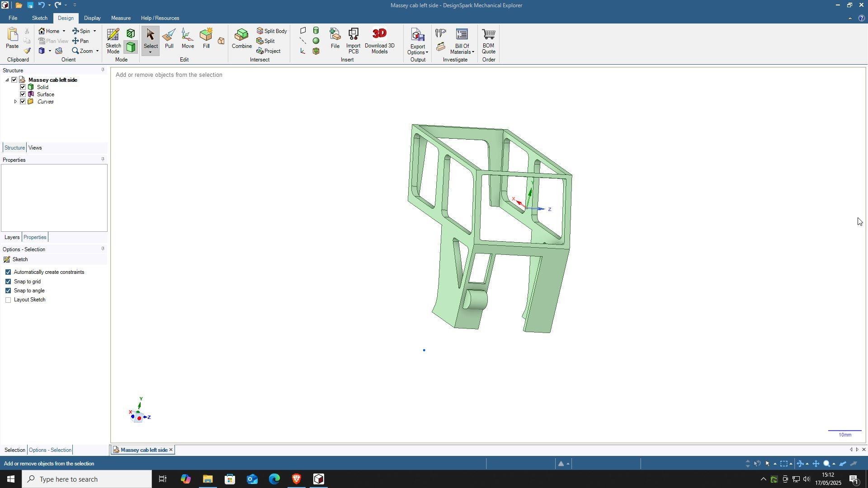Open the Combine tool
This screenshot has width=868, height=488.
[241, 38]
